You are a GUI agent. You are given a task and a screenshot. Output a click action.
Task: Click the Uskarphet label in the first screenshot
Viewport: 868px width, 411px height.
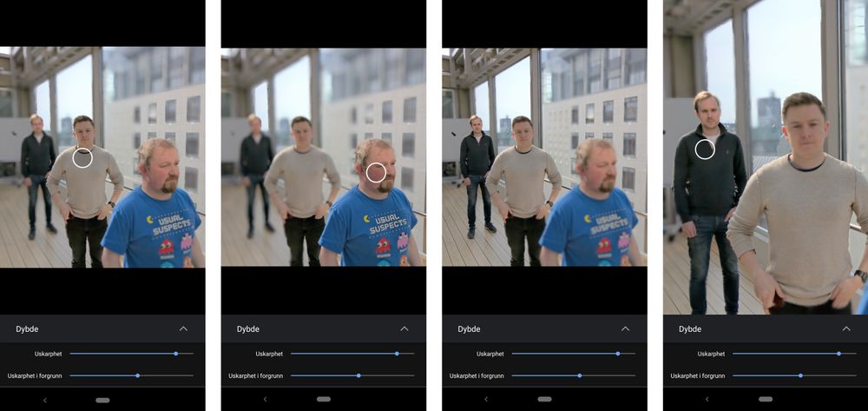pos(48,354)
